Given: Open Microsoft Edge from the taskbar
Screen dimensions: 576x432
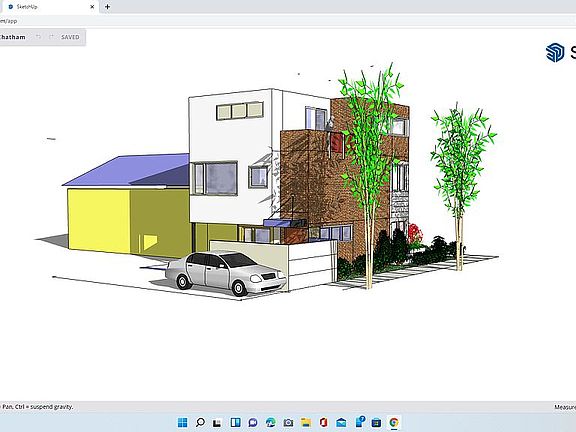Looking at the screenshot, I should (x=270, y=422).
